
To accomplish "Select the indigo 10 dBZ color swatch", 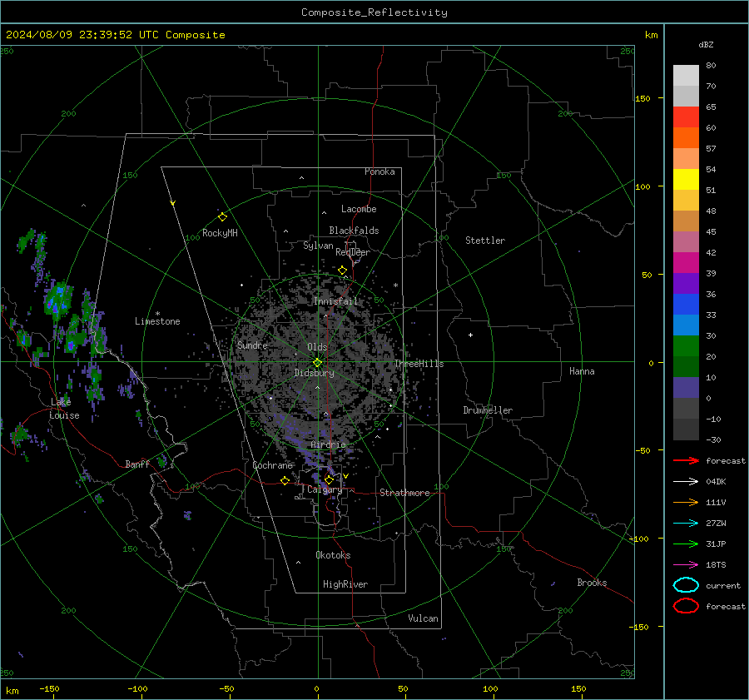I will point(686,388).
